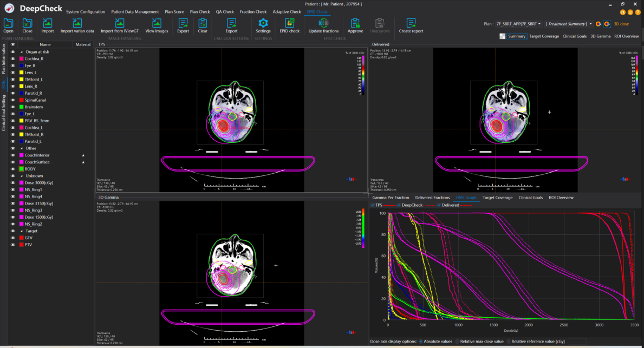Open the Gamma Per Fraction tab
644x348 pixels.
point(391,198)
